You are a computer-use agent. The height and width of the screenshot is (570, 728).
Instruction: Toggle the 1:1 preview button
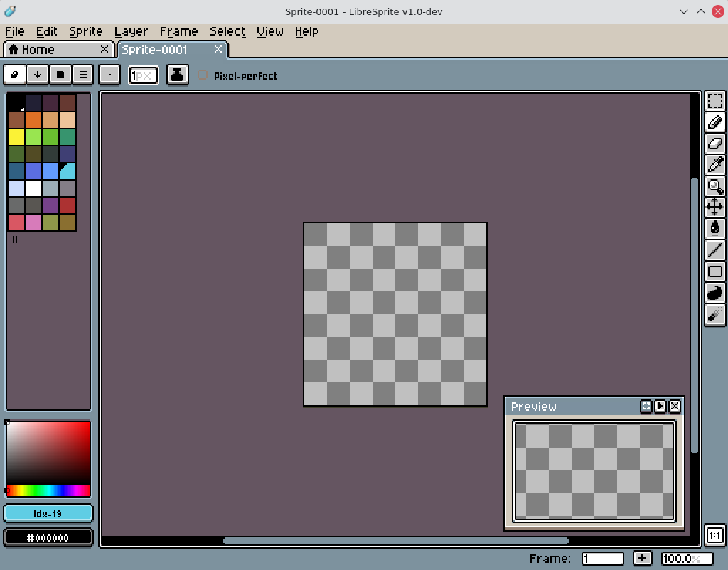(x=714, y=535)
